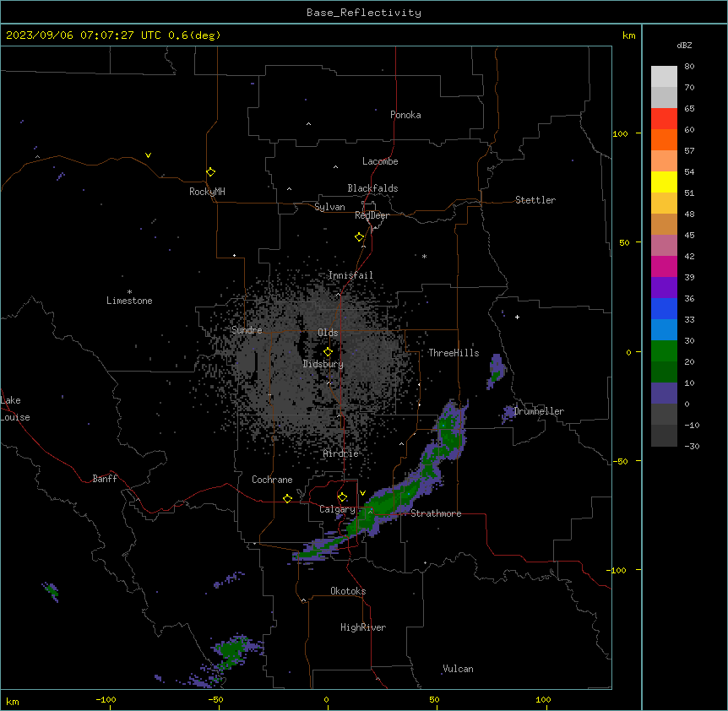Screen dimensions: 728x711
Task: Click the asterisk marker above Limestone
Action: click(x=129, y=292)
